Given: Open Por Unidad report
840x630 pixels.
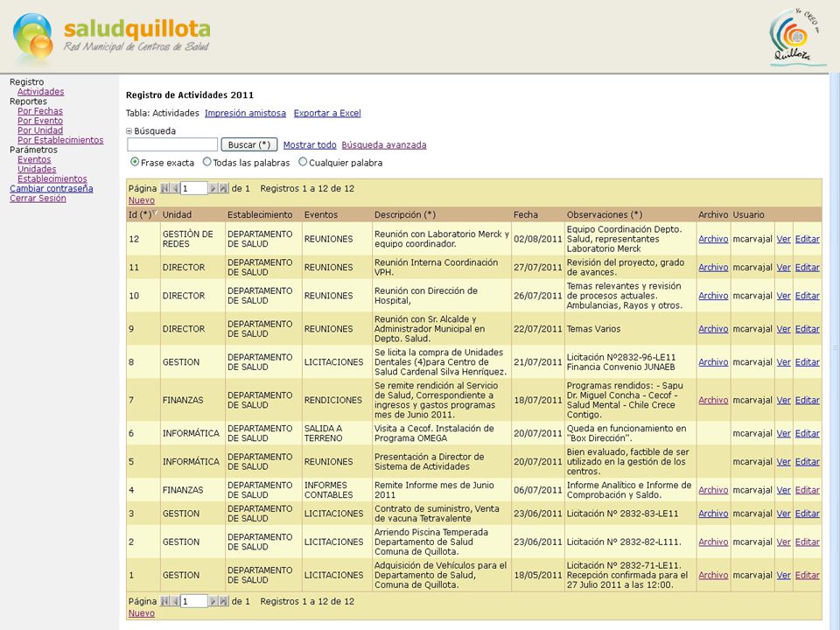Looking at the screenshot, I should 40,130.
